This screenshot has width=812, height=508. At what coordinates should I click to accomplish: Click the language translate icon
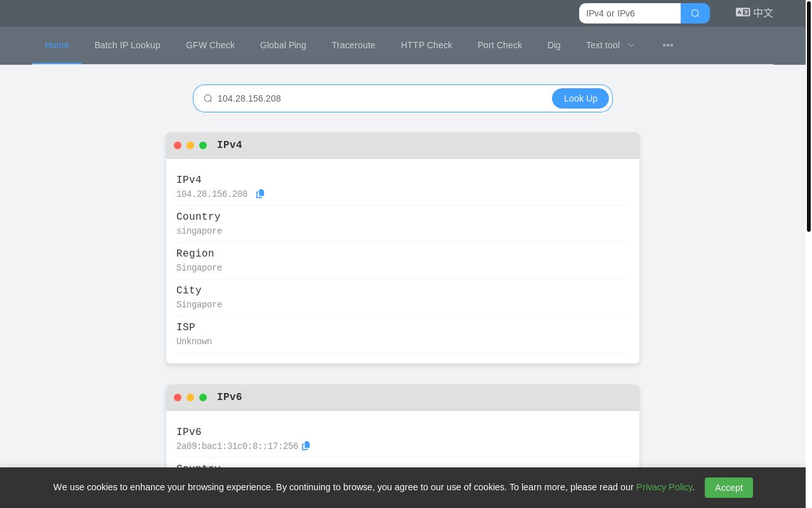point(742,12)
